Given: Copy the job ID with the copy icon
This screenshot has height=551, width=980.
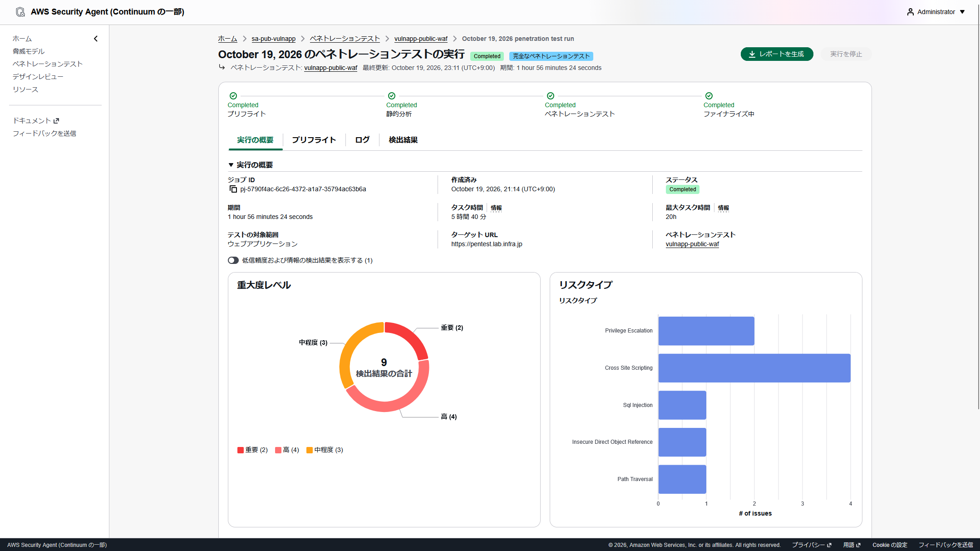Looking at the screenshot, I should coord(233,189).
